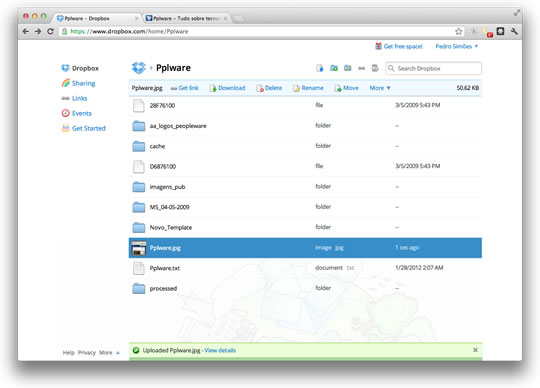
Task: Switch to the Pplware - Dropbox tab
Action: coord(96,18)
